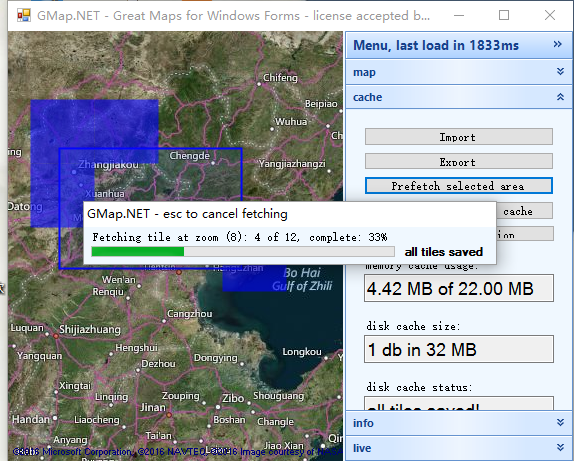Click the Liaocheng city label on map
This screenshot has width=574, height=461.
pos(97,420)
